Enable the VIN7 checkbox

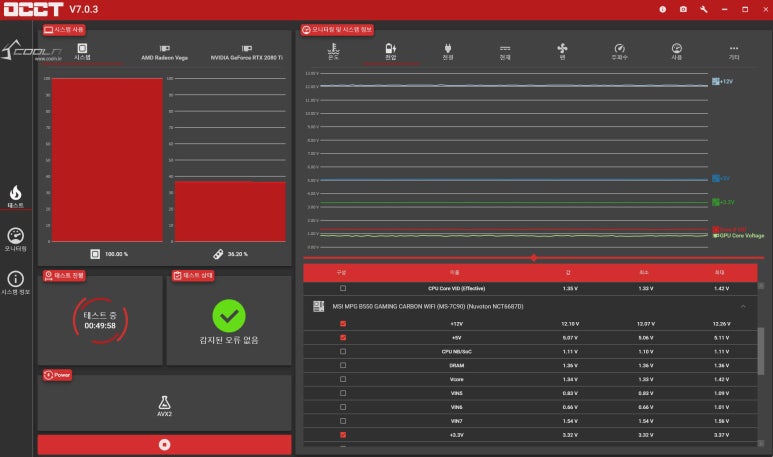[343, 421]
